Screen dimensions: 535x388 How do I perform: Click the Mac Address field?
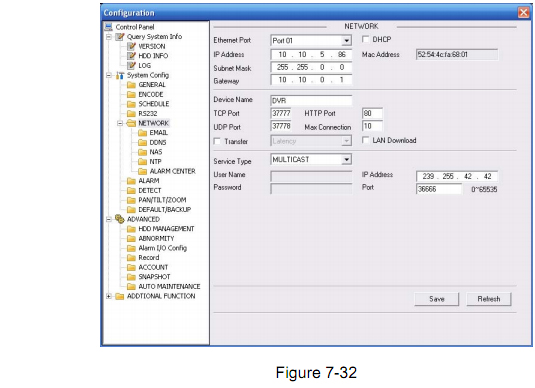(457, 55)
